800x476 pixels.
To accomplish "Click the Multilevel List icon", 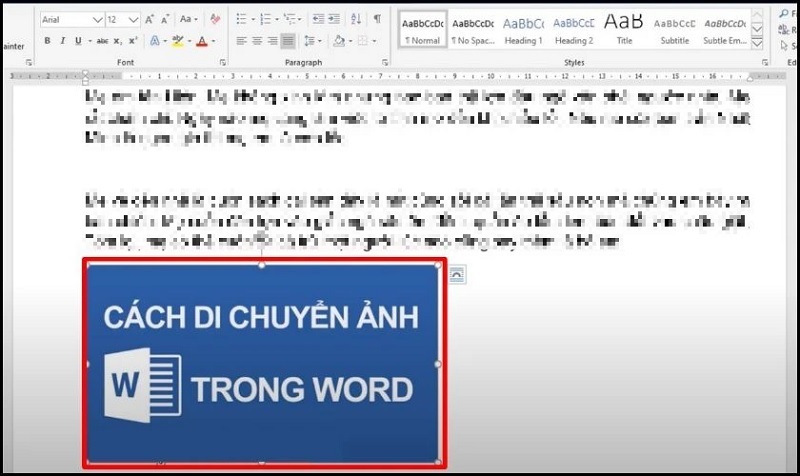I will (289, 19).
